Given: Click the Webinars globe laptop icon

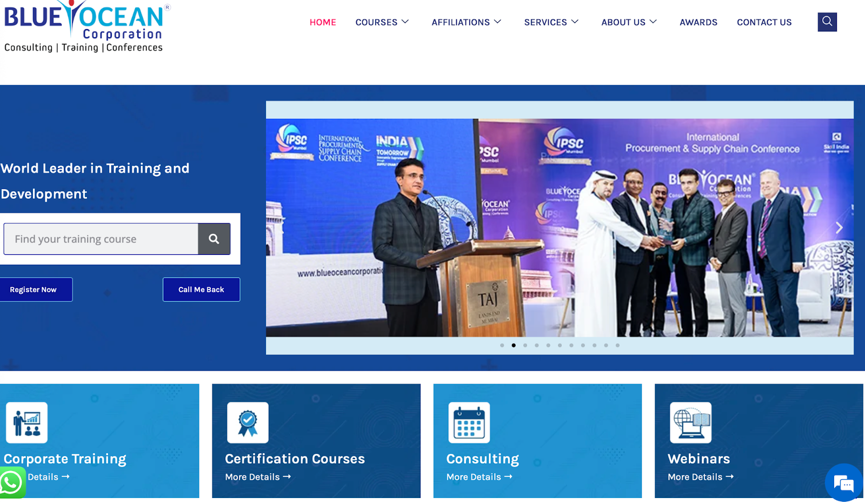Looking at the screenshot, I should 690,422.
